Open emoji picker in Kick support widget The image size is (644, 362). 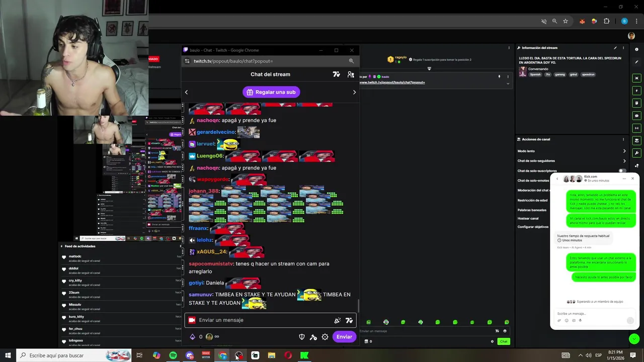pos(567,320)
